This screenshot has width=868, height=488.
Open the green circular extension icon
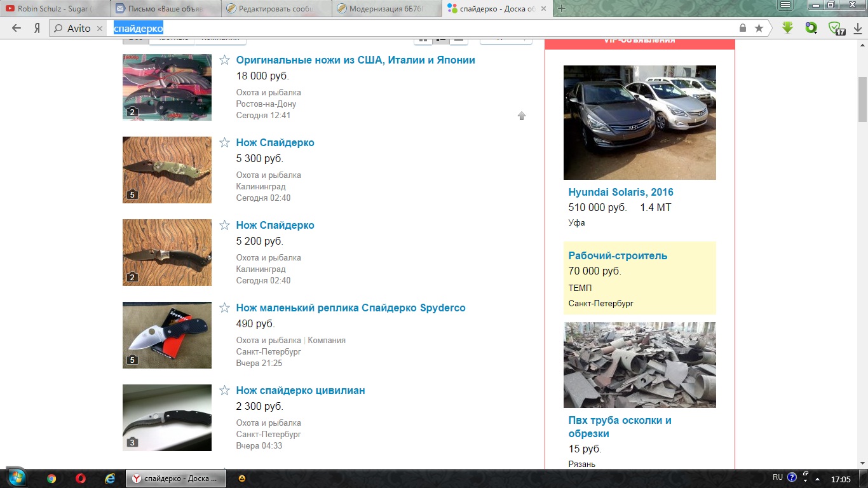[x=811, y=28]
